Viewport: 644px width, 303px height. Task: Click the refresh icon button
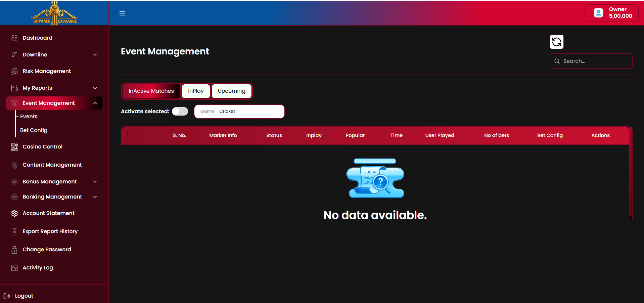click(556, 42)
